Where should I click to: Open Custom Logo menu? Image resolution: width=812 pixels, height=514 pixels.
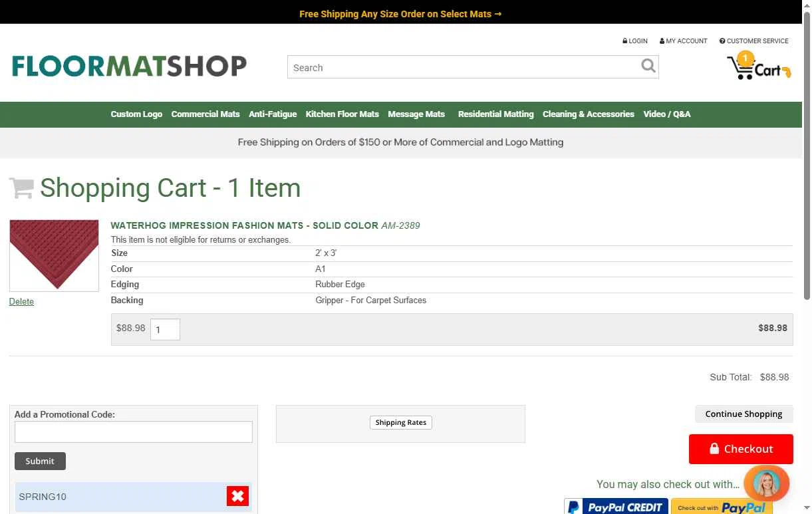pos(136,114)
